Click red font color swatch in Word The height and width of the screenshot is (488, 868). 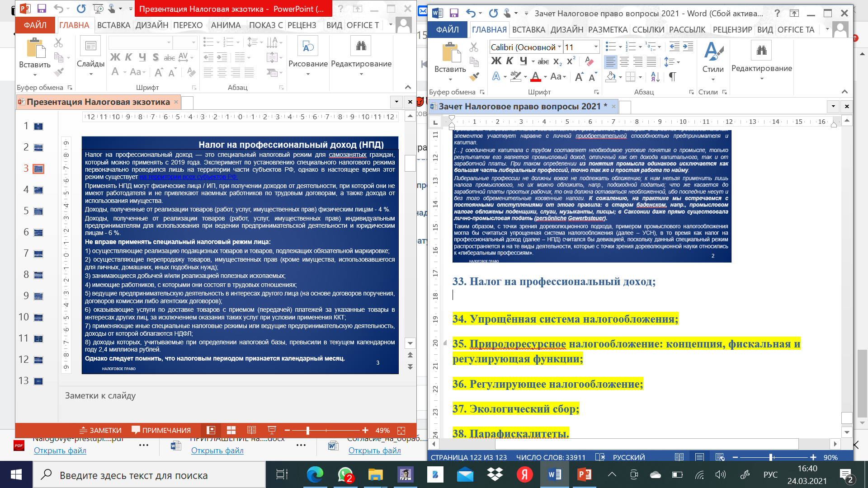pyautogui.click(x=535, y=77)
